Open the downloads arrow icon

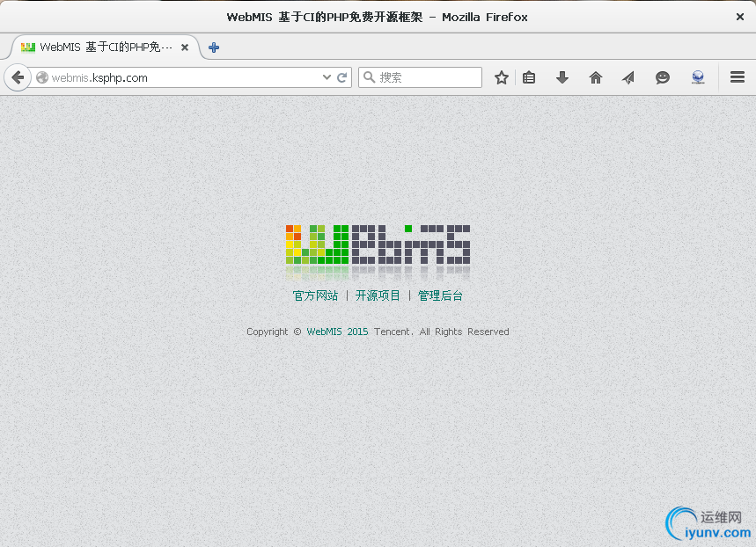(562, 77)
